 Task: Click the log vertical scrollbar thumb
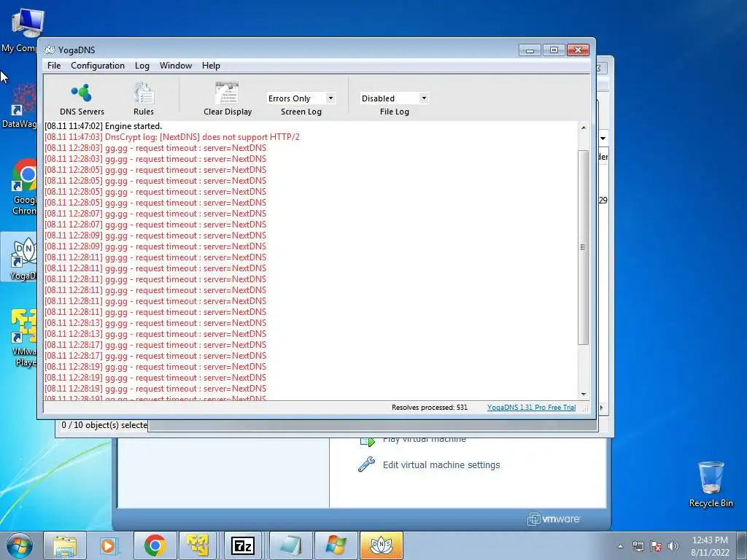583,247
